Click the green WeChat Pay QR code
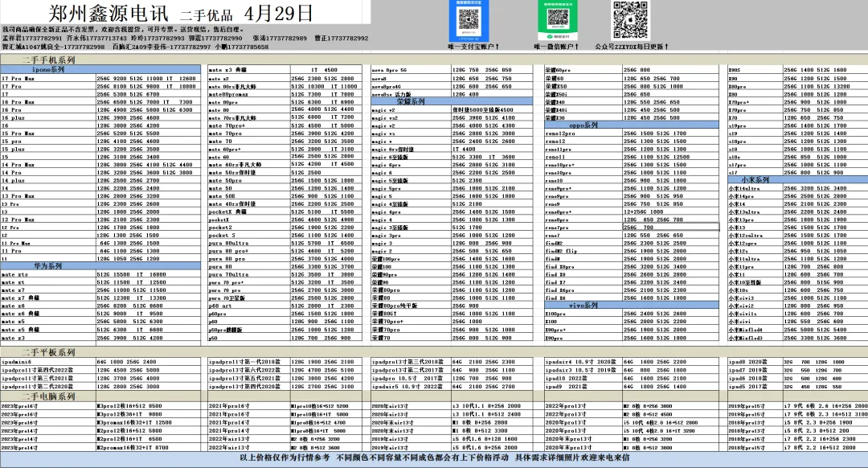This screenshot has height=468, width=868. [x=558, y=20]
